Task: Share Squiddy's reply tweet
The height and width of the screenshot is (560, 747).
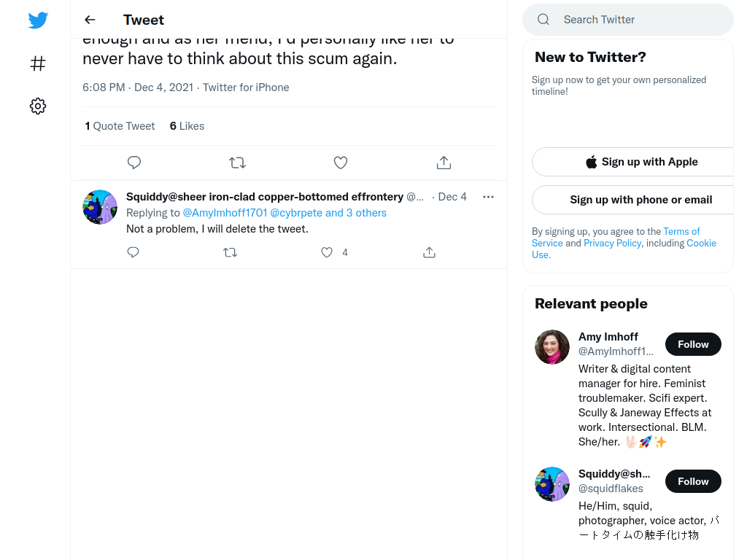Action: 429,252
